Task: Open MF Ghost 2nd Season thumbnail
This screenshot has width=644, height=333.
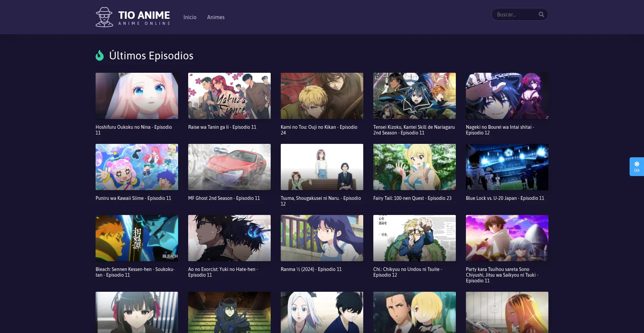Action: click(229, 167)
